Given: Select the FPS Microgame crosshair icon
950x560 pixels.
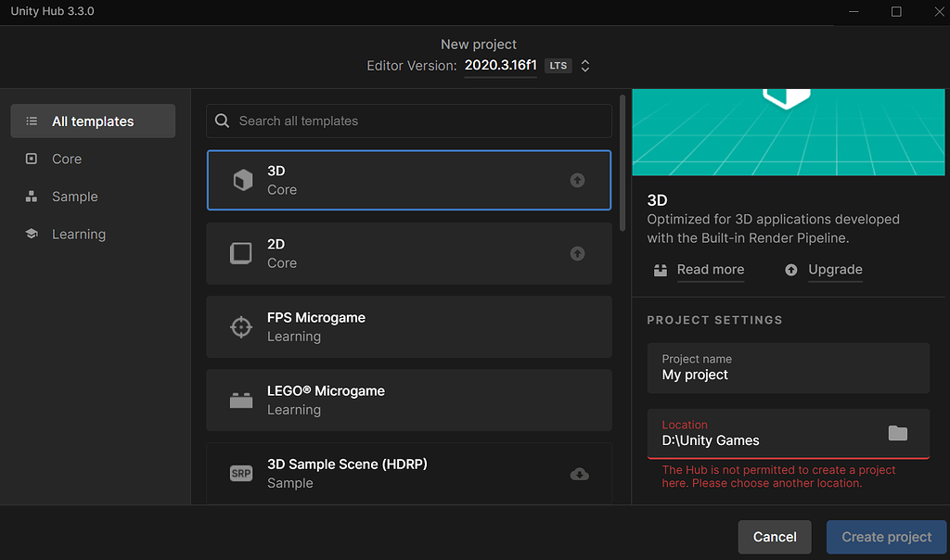Looking at the screenshot, I should pyautogui.click(x=241, y=326).
